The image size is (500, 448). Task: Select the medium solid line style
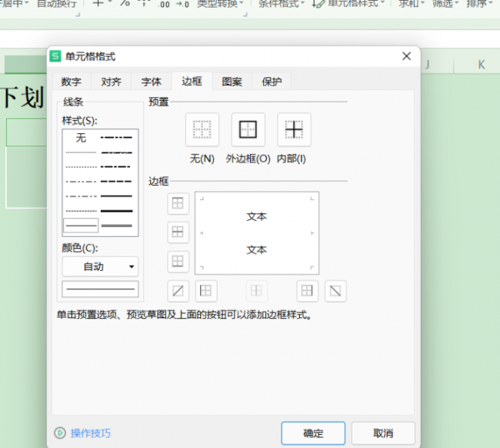[x=116, y=196]
